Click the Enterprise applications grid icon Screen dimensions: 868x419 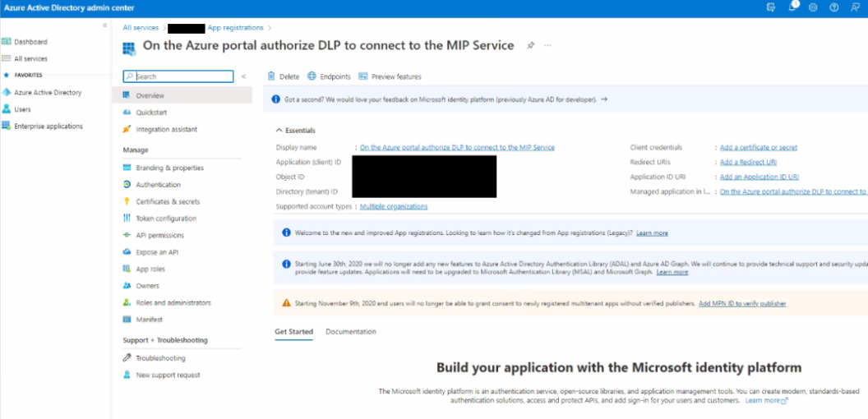pyautogui.click(x=7, y=126)
